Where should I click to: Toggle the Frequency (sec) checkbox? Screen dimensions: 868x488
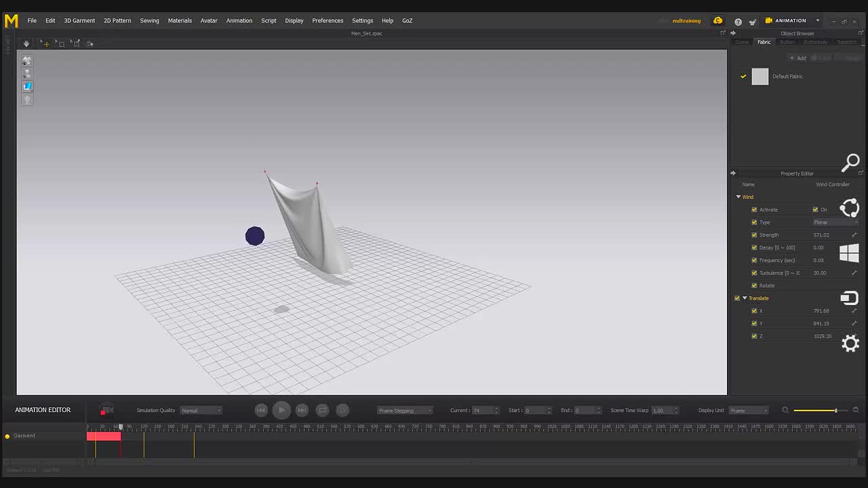pos(754,260)
